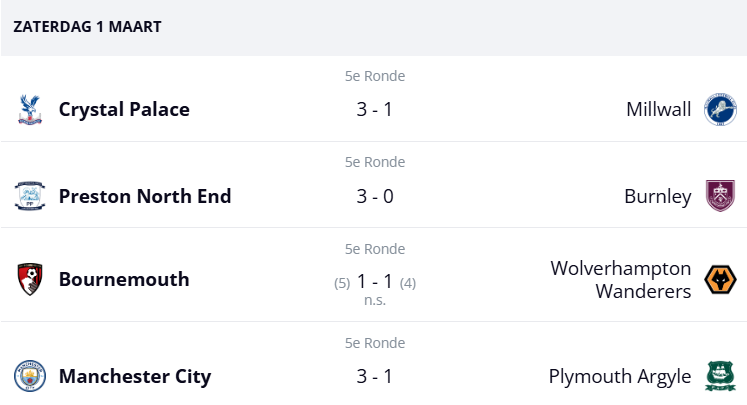The width and height of the screenshot is (747, 405).
Task: Open the Manchester City team page
Action: point(135,376)
